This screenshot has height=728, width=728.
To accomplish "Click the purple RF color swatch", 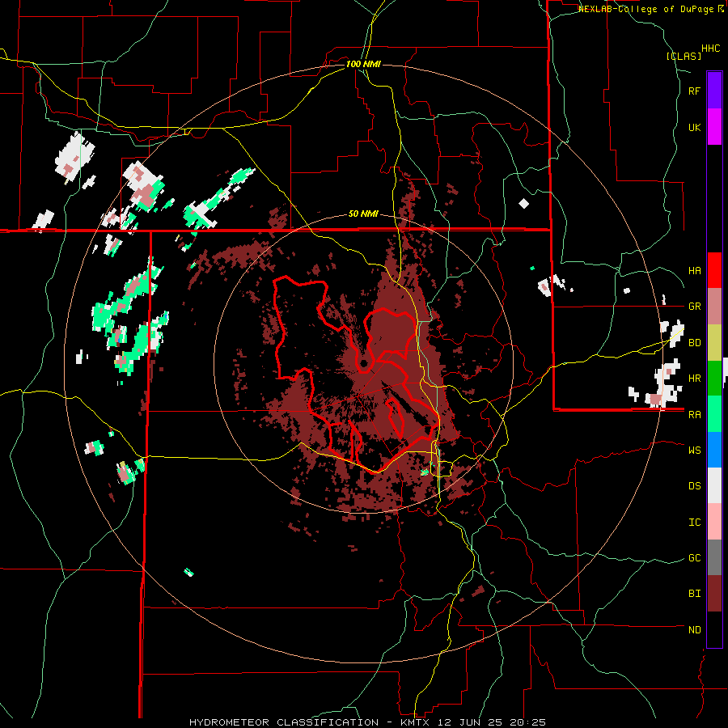I will click(714, 91).
